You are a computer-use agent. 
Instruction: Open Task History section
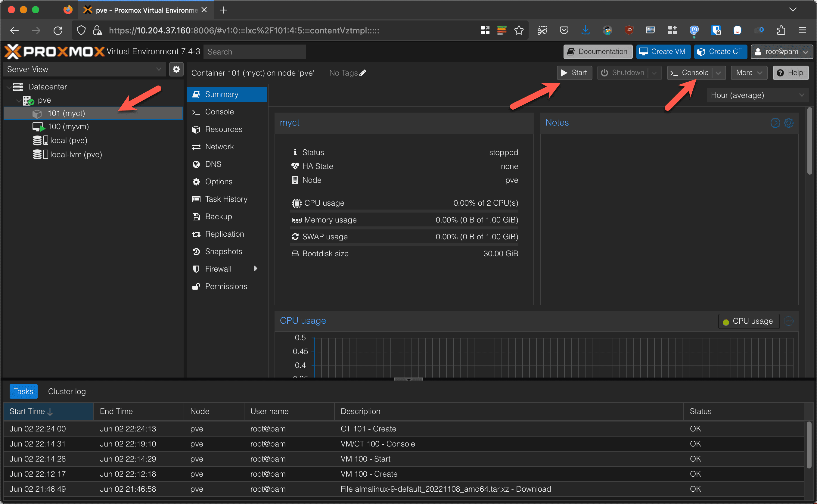pyautogui.click(x=227, y=199)
